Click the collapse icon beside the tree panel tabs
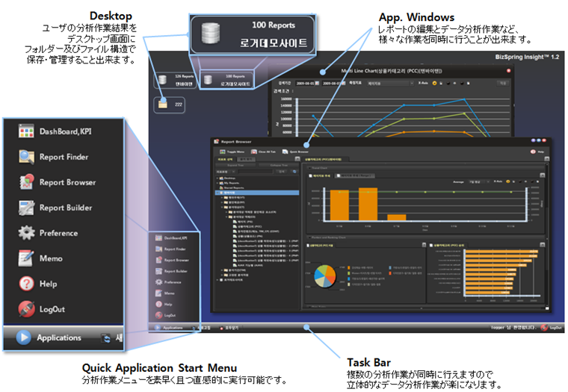The height and width of the screenshot is (392, 568). [297, 159]
